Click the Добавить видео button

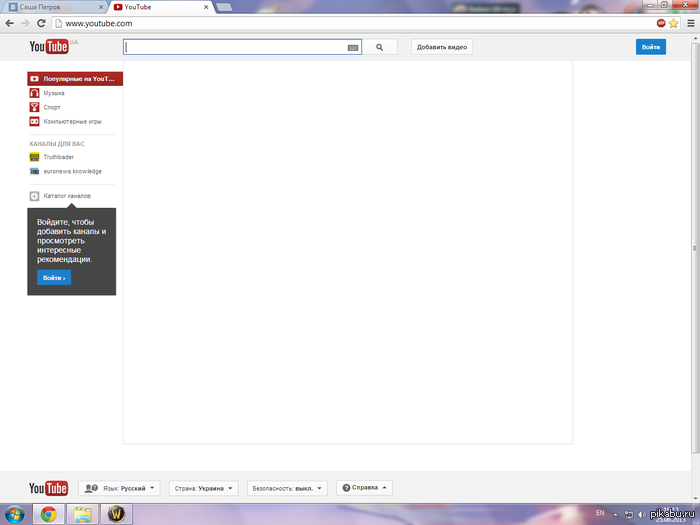click(442, 47)
